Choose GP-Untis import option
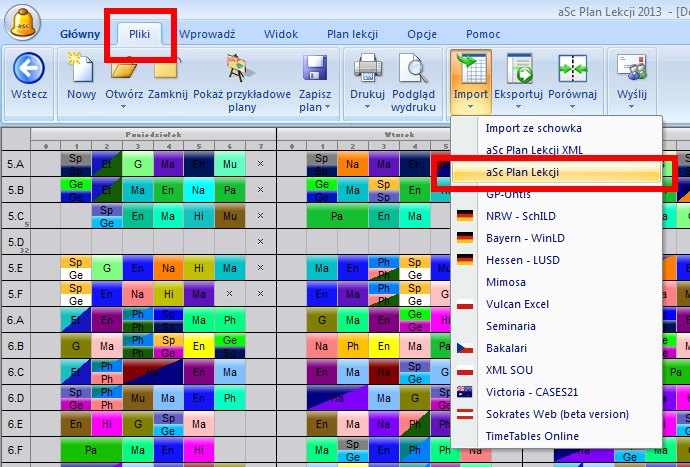 click(x=557, y=194)
